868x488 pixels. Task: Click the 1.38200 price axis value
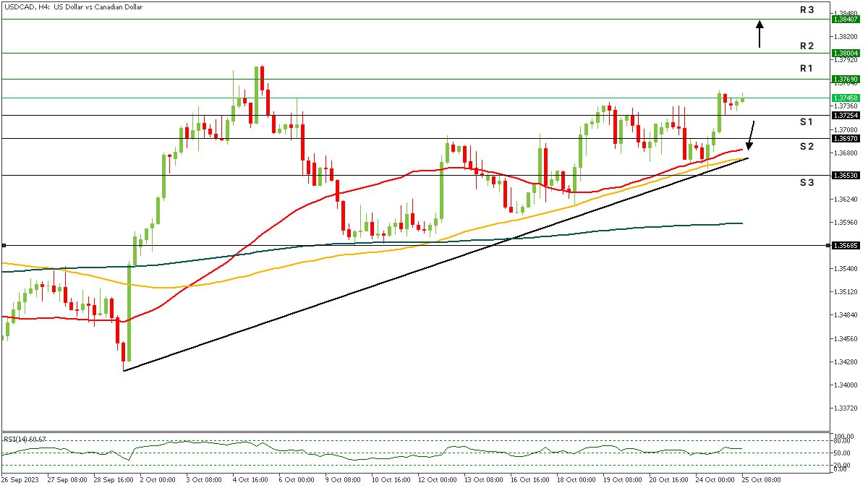845,36
